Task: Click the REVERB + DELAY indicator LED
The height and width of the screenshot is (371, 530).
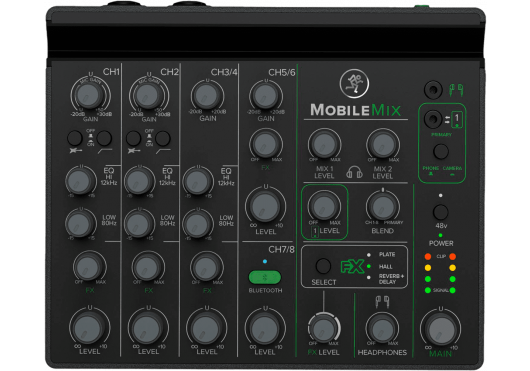Action: click(x=369, y=278)
